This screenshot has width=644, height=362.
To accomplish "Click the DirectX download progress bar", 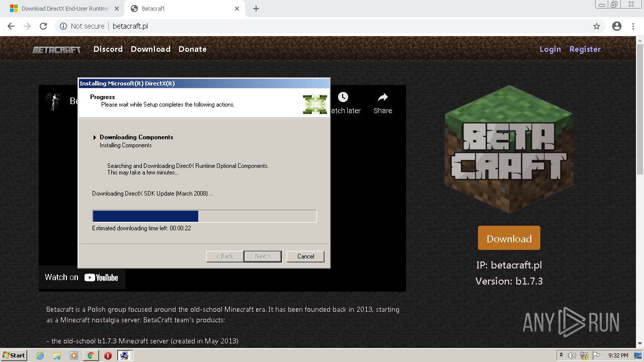I will click(204, 216).
